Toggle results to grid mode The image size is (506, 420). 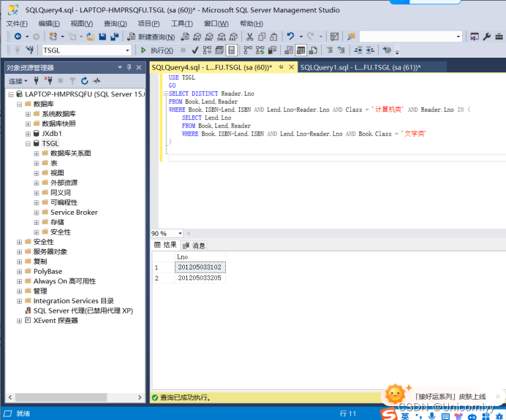tap(301, 50)
